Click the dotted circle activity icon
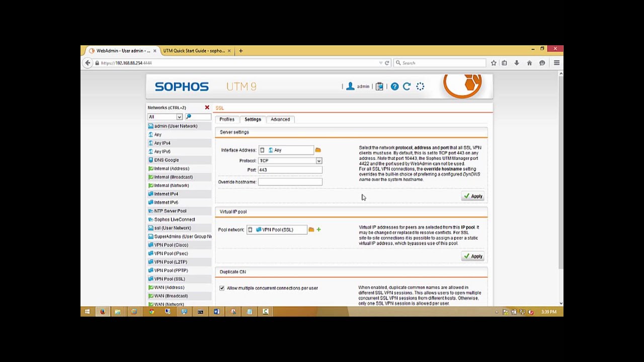644x362 pixels. [x=420, y=86]
